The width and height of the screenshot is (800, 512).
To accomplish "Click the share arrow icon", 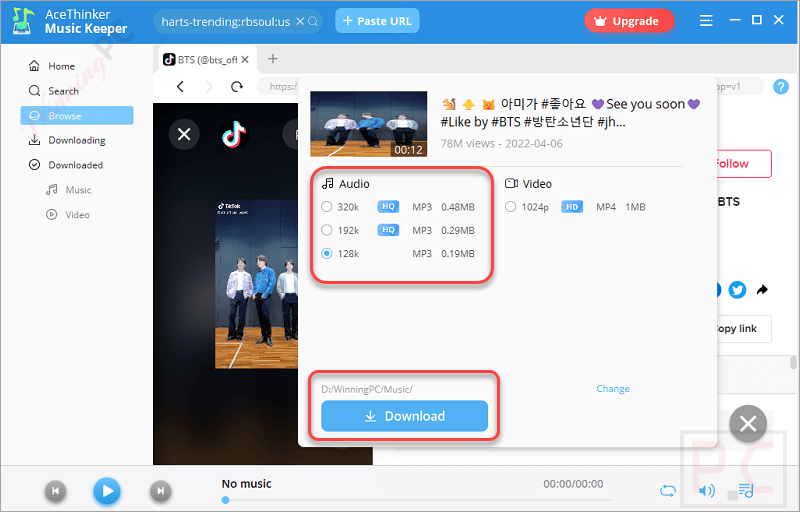I will [762, 290].
